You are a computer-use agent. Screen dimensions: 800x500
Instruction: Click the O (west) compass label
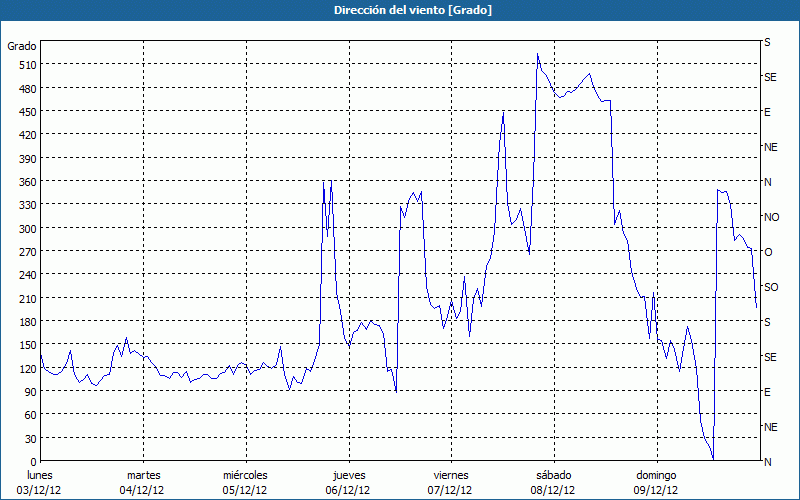[x=768, y=252]
